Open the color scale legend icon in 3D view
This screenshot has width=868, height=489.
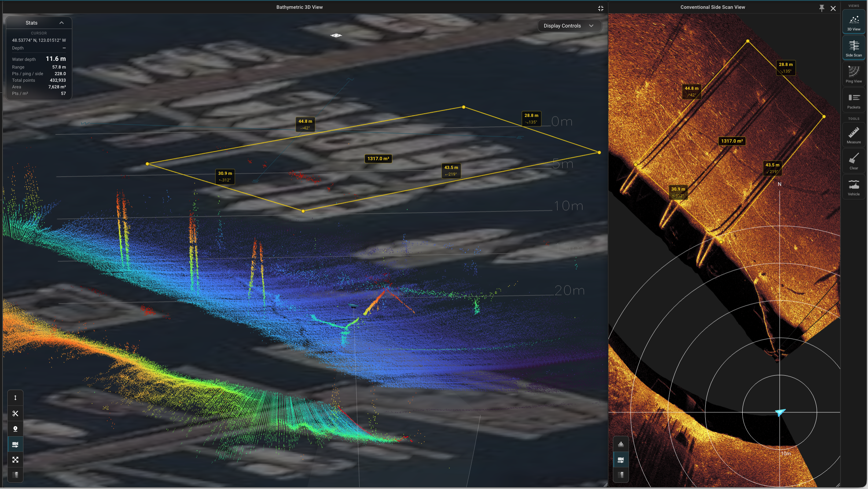(x=15, y=475)
